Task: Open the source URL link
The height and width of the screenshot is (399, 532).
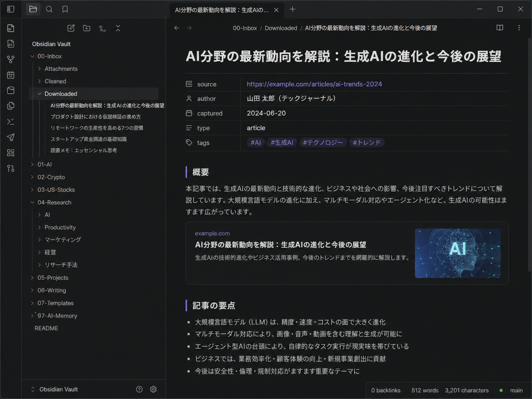Action: 314,84
